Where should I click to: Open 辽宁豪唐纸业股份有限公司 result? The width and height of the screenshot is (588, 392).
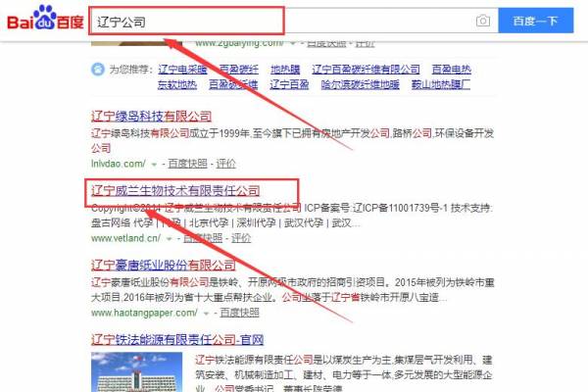click(163, 265)
